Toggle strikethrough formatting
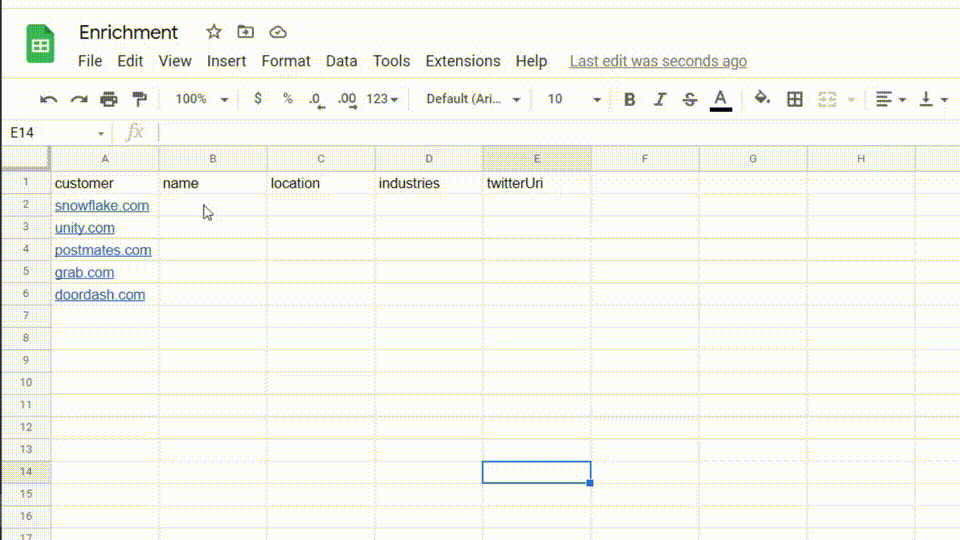Screen dimensions: 960x540 pyautogui.click(x=689, y=99)
